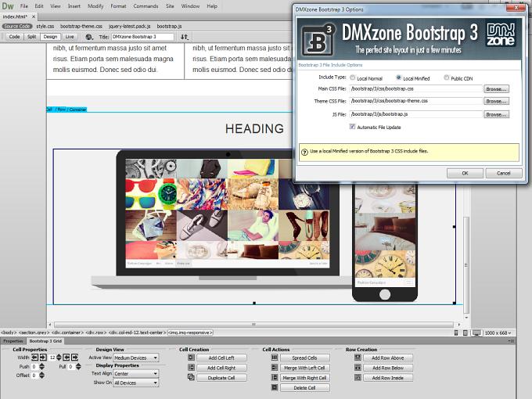Click the file management arrows icon
Screen dimensions: 532x399
(184, 37)
